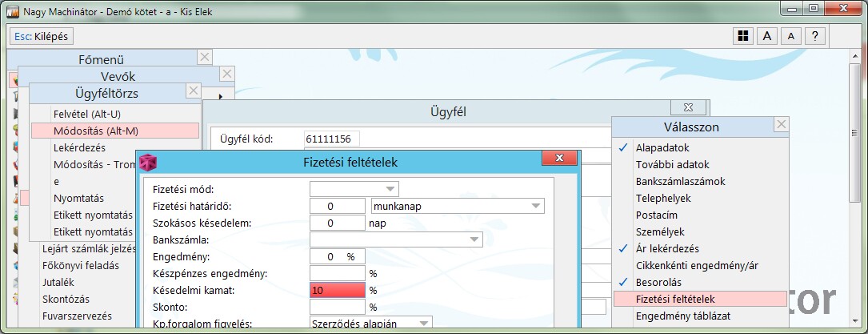868x334 pixels.
Task: Close the Ügyféltörzs panel
Action: point(193,91)
